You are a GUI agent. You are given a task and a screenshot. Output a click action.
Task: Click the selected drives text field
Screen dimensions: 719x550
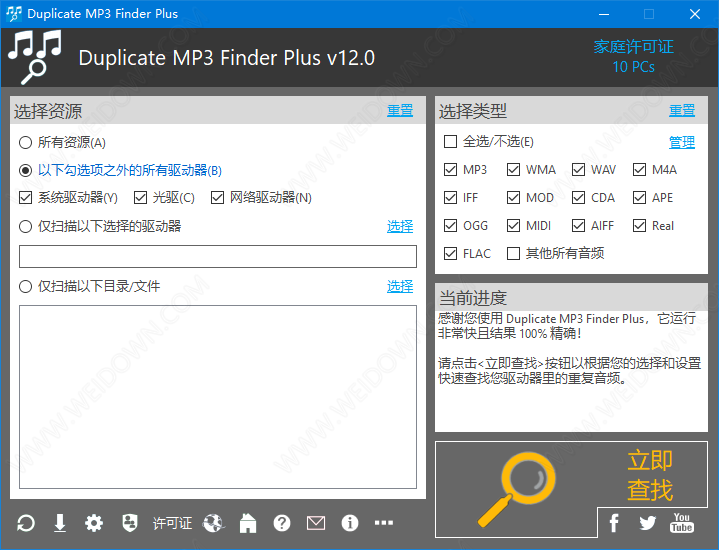pyautogui.click(x=218, y=256)
